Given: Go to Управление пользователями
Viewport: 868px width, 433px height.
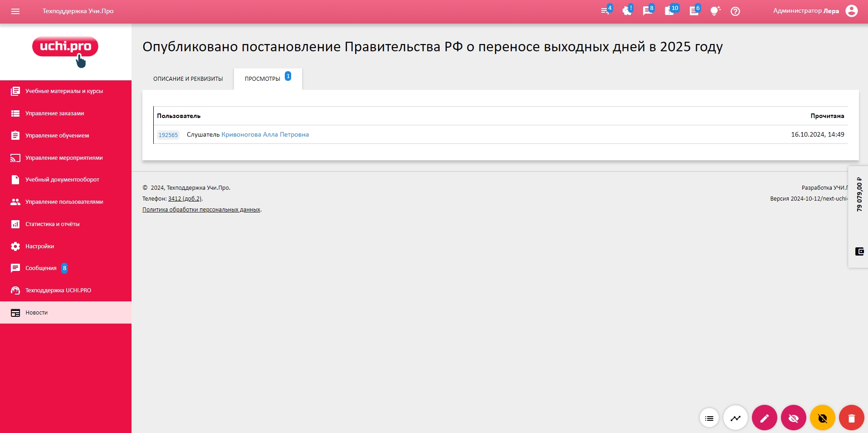Looking at the screenshot, I should coord(66,202).
